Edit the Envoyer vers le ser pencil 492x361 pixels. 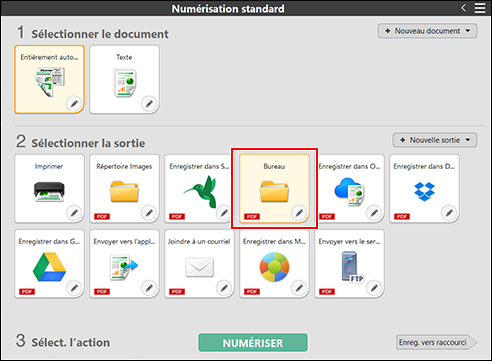pyautogui.click(x=374, y=288)
